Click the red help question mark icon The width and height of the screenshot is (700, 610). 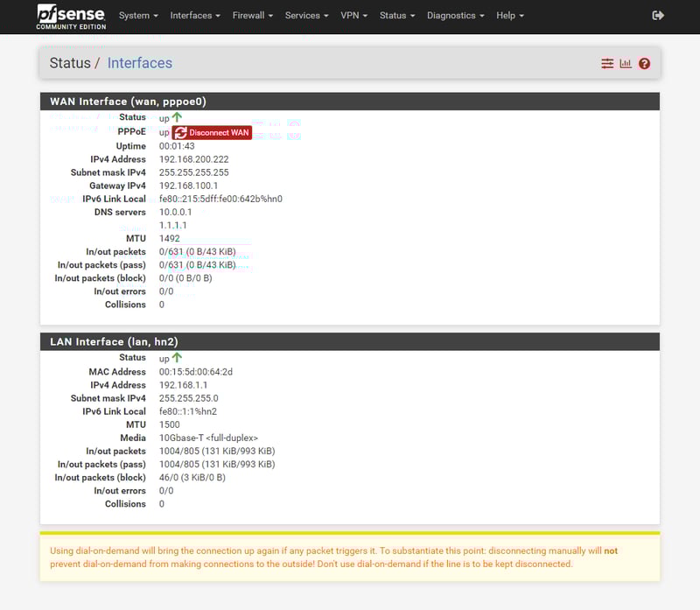(645, 64)
